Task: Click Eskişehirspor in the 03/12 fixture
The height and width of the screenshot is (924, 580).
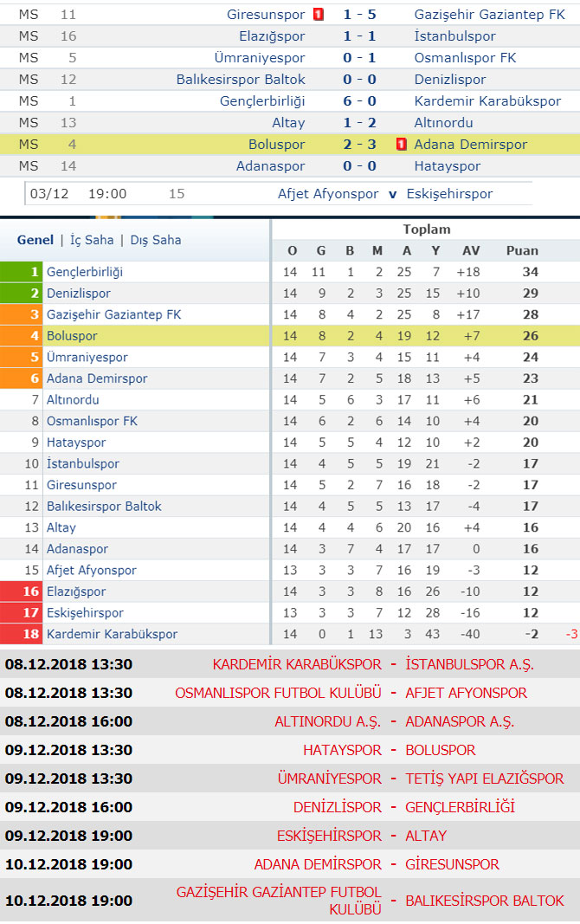Action: pos(449,194)
